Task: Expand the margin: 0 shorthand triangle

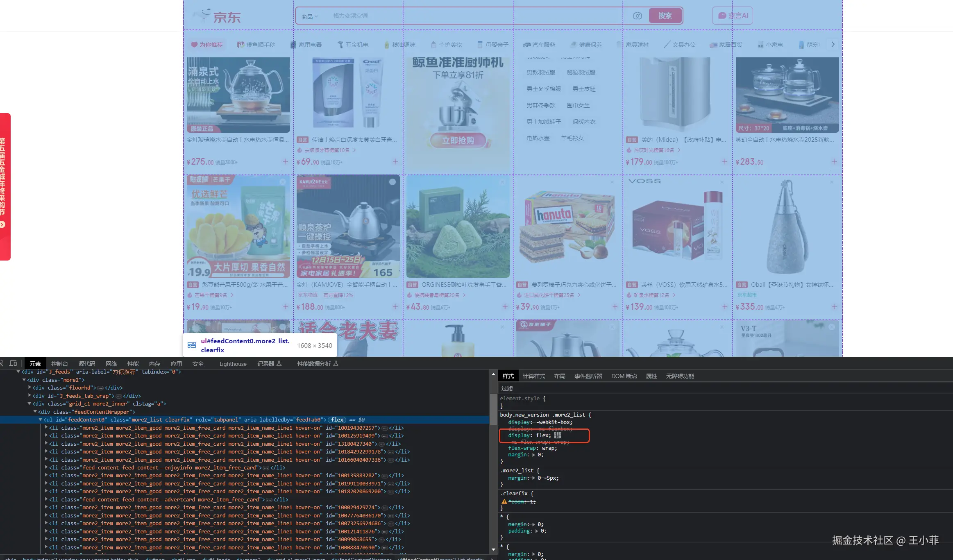Action: coord(533,455)
